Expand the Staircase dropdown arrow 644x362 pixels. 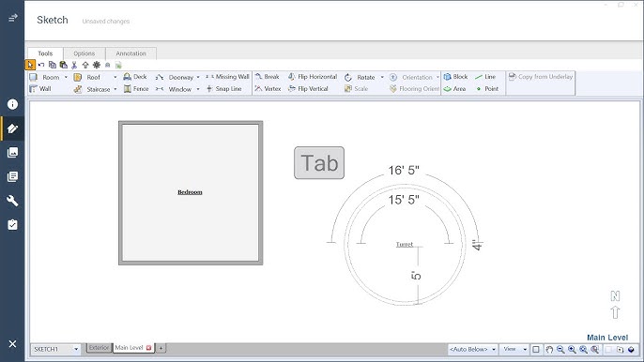point(115,89)
